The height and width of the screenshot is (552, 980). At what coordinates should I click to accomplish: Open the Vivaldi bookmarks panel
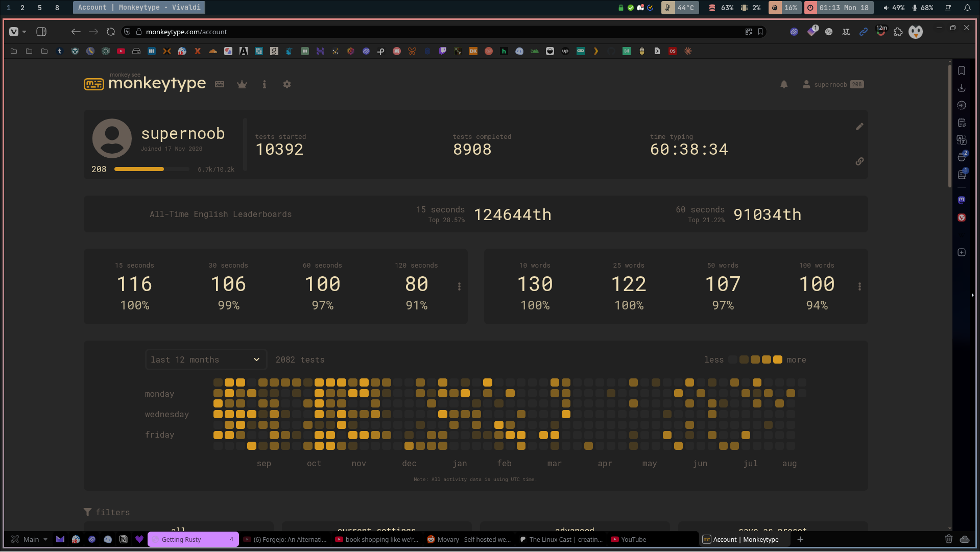click(962, 70)
